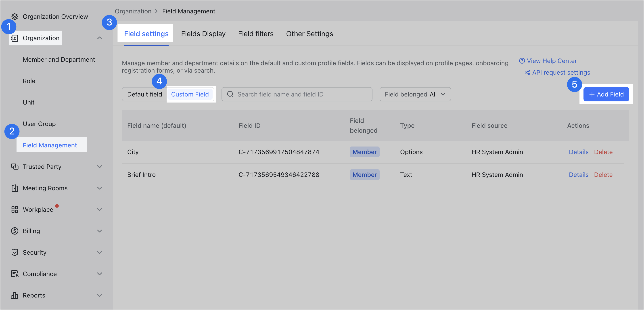644x310 pixels.
Task: Open the User Group sidebar item
Action: click(39, 124)
